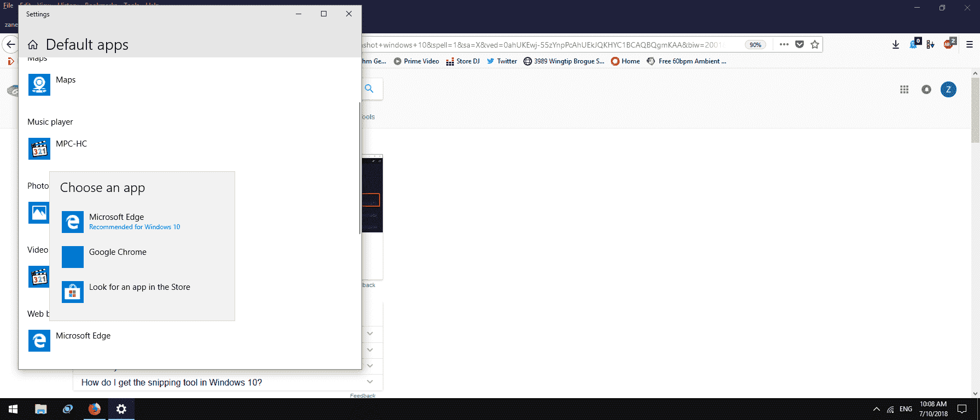Change Microsoft Edge as default web browser

click(69, 341)
